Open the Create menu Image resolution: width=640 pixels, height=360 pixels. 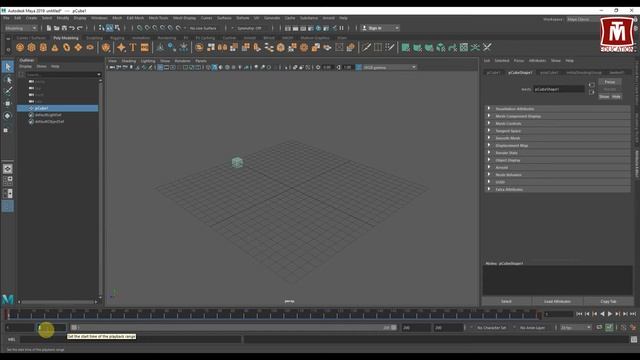pyautogui.click(x=31, y=18)
